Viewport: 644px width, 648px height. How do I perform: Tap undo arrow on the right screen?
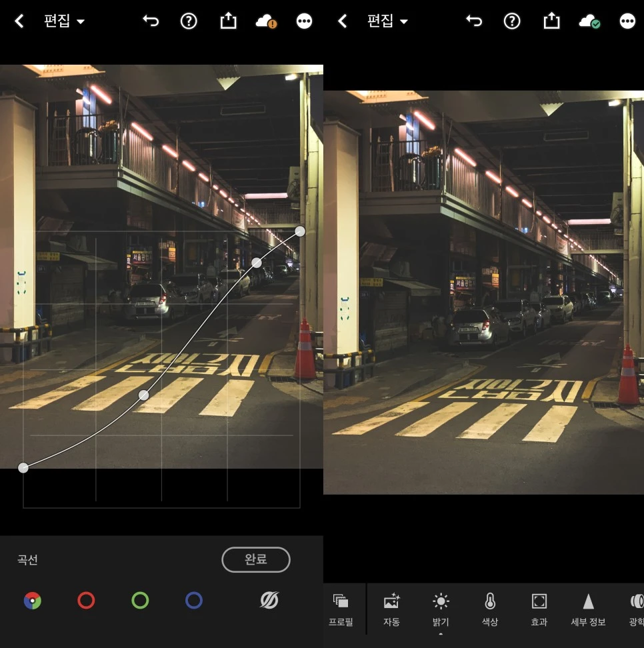[x=474, y=21]
